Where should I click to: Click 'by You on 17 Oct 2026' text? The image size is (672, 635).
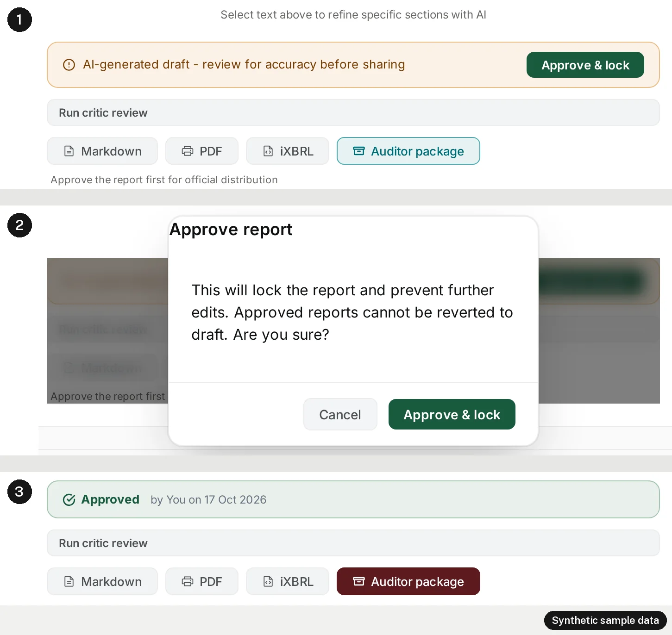208,500
